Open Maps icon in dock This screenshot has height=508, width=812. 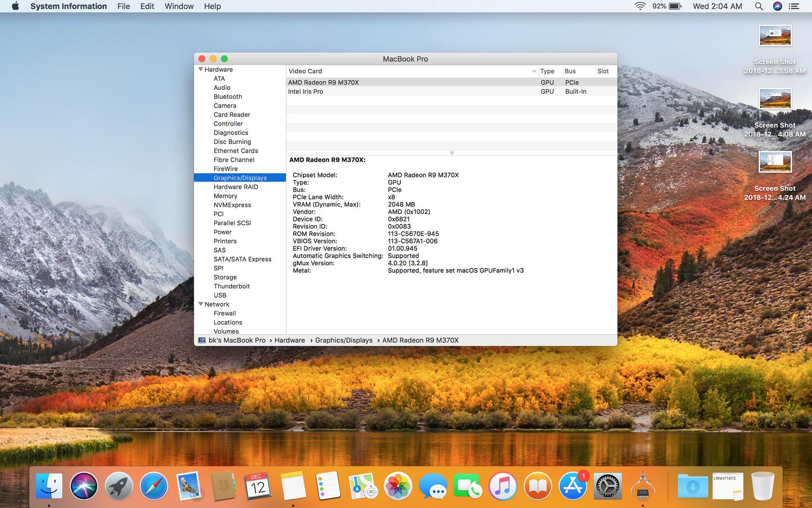pos(363,486)
